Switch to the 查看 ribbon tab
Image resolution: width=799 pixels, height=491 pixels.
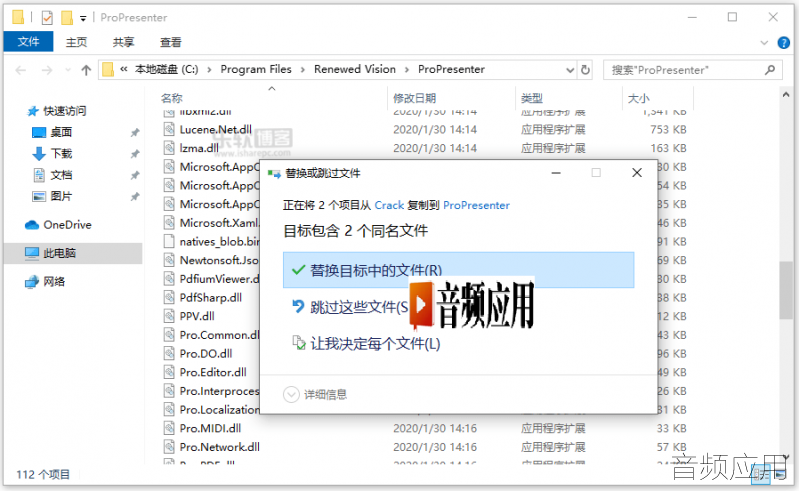tap(170, 42)
